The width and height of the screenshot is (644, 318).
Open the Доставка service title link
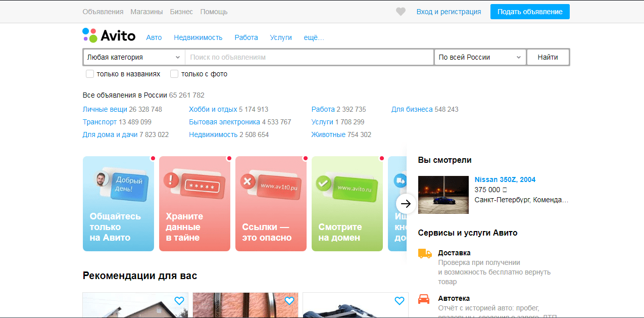pyautogui.click(x=454, y=253)
